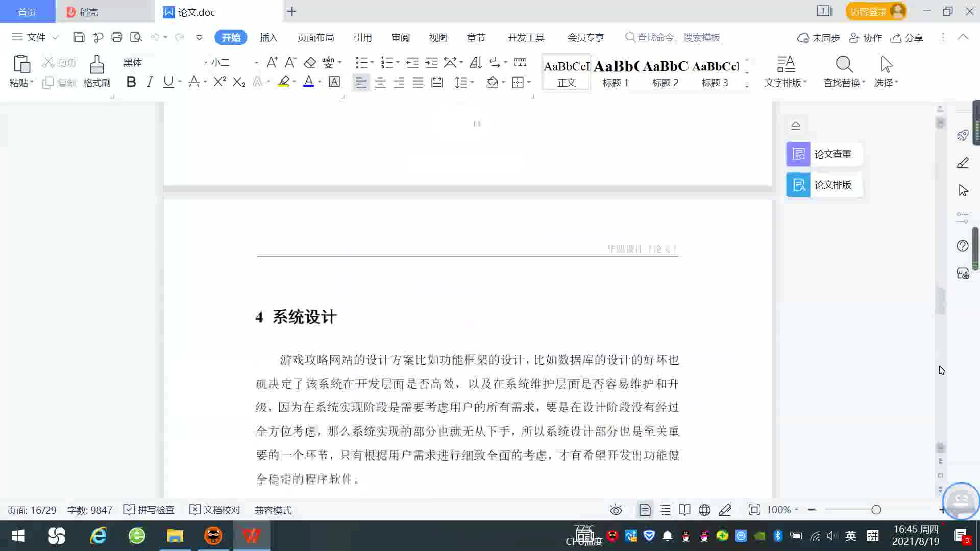Expand numbered list dropdown arrow
This screenshot has width=980, height=551.
point(398,63)
